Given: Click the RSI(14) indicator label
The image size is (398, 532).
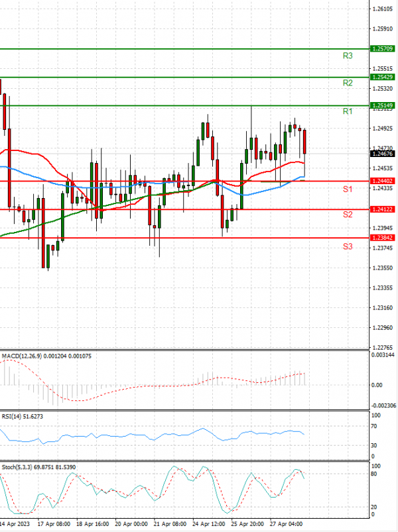Looking at the screenshot, I should pyautogui.click(x=13, y=415).
